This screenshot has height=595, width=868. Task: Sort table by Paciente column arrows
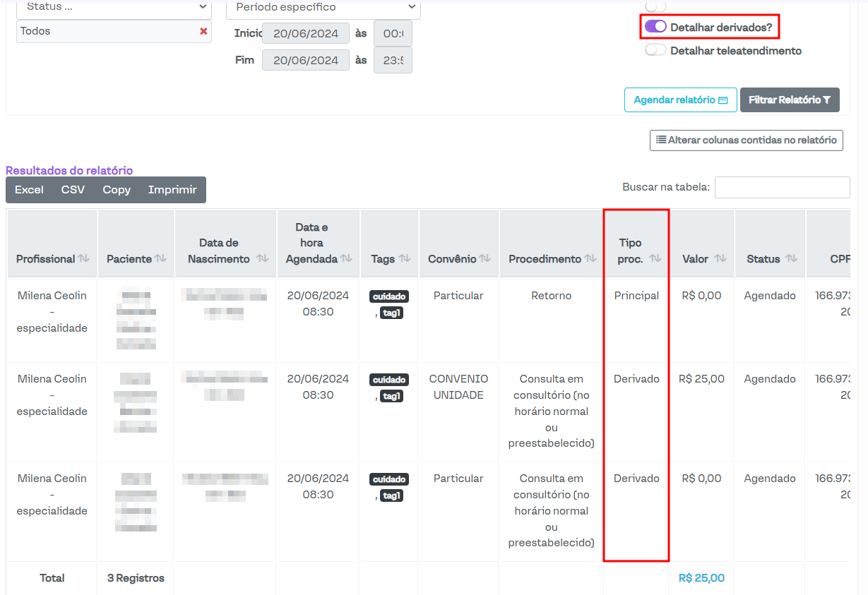click(x=161, y=259)
